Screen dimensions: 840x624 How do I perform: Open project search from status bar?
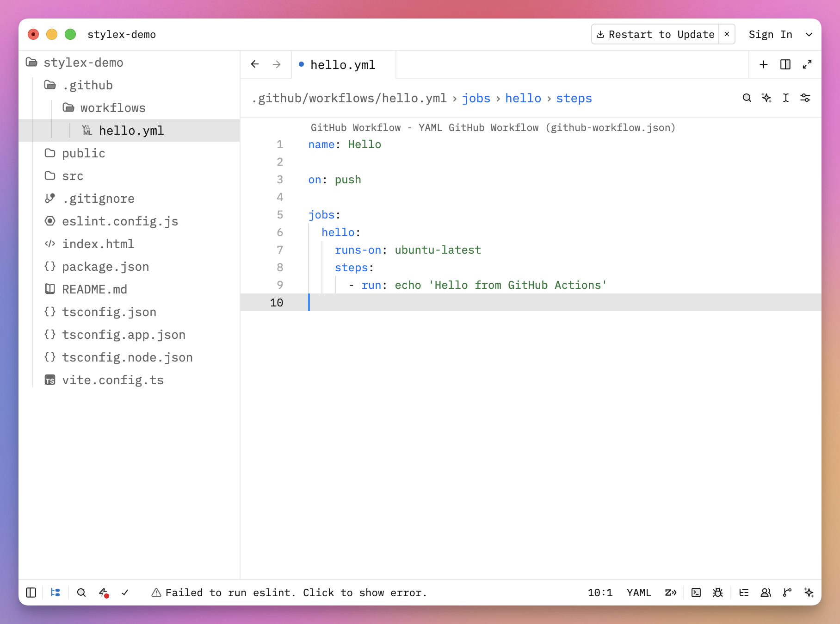(x=81, y=593)
